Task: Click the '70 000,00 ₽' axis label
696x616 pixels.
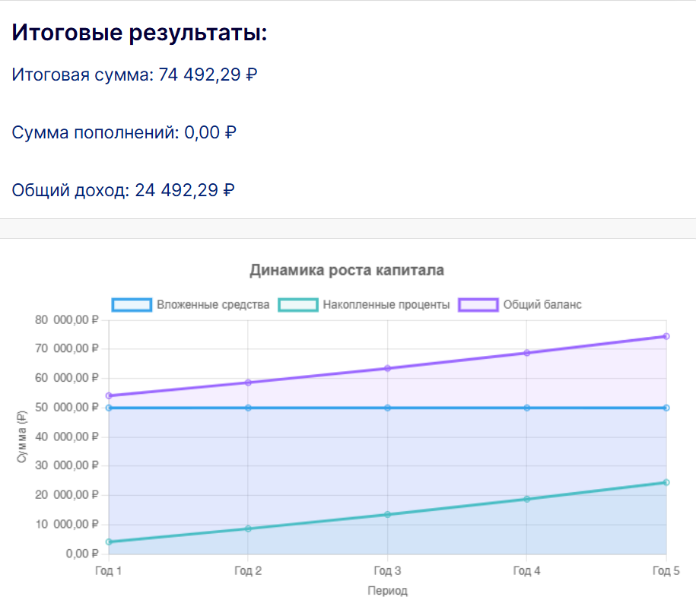Action: pyautogui.click(x=67, y=349)
